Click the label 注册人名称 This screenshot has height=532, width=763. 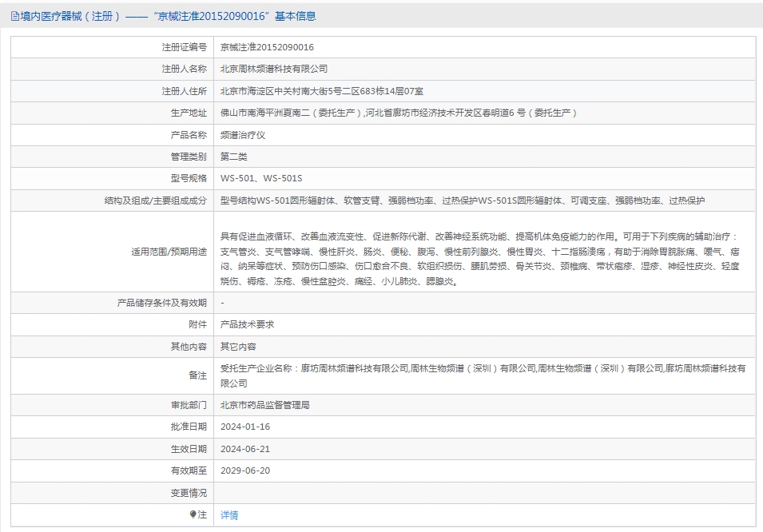[x=184, y=69]
